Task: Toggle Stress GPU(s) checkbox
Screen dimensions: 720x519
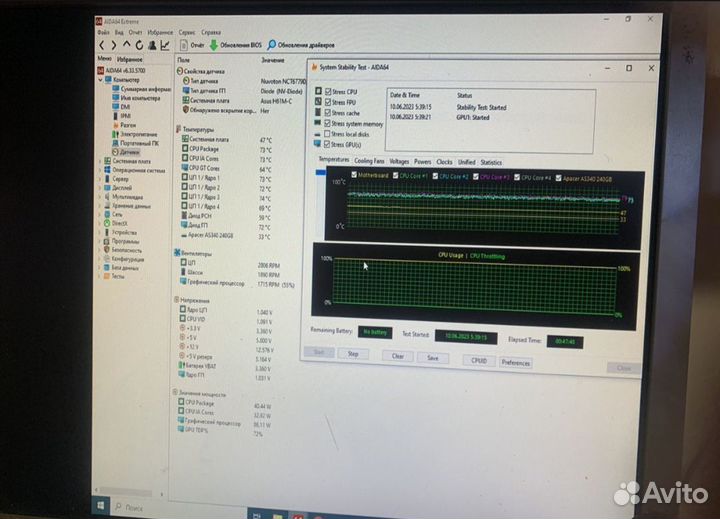Action: pos(326,144)
